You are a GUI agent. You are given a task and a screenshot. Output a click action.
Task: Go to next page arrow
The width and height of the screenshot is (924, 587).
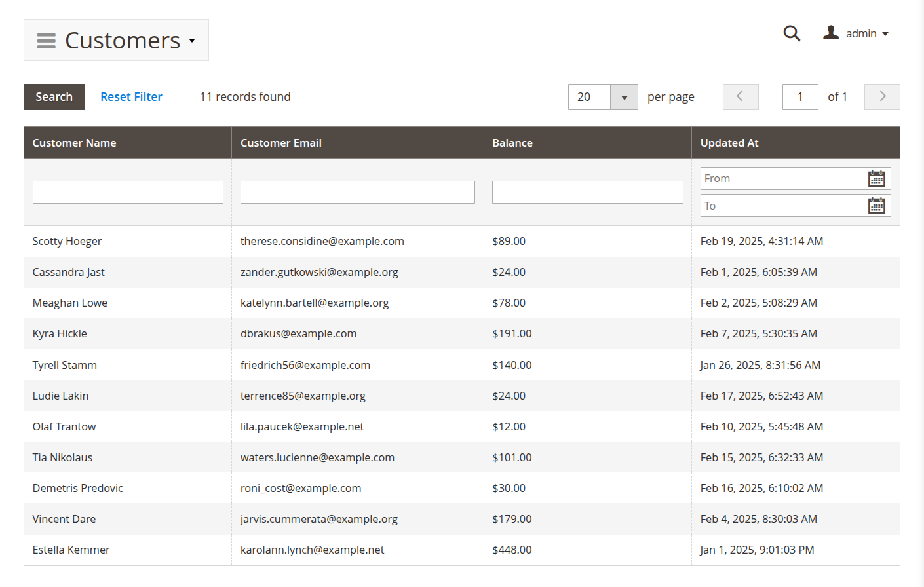[882, 97]
